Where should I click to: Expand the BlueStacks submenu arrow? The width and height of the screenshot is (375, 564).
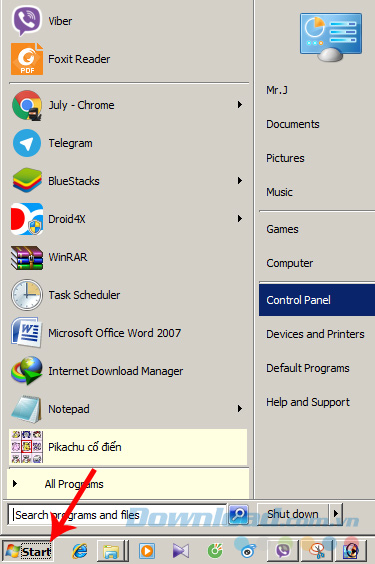click(x=239, y=181)
